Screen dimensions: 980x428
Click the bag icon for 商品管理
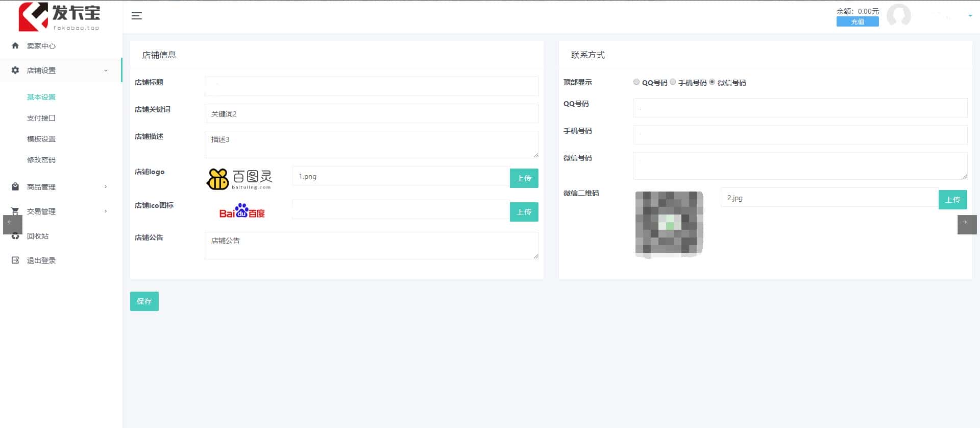(x=15, y=187)
